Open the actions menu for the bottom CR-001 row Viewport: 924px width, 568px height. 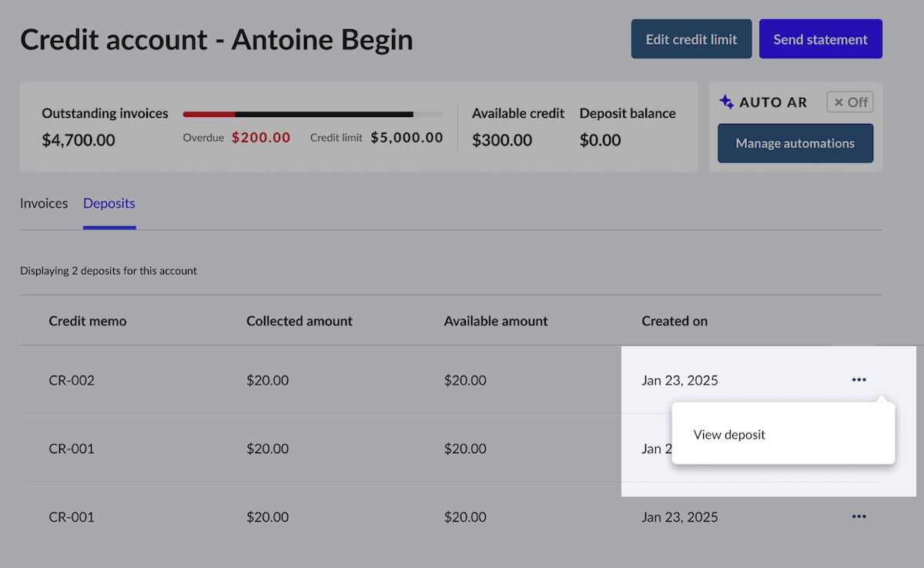pos(859,516)
